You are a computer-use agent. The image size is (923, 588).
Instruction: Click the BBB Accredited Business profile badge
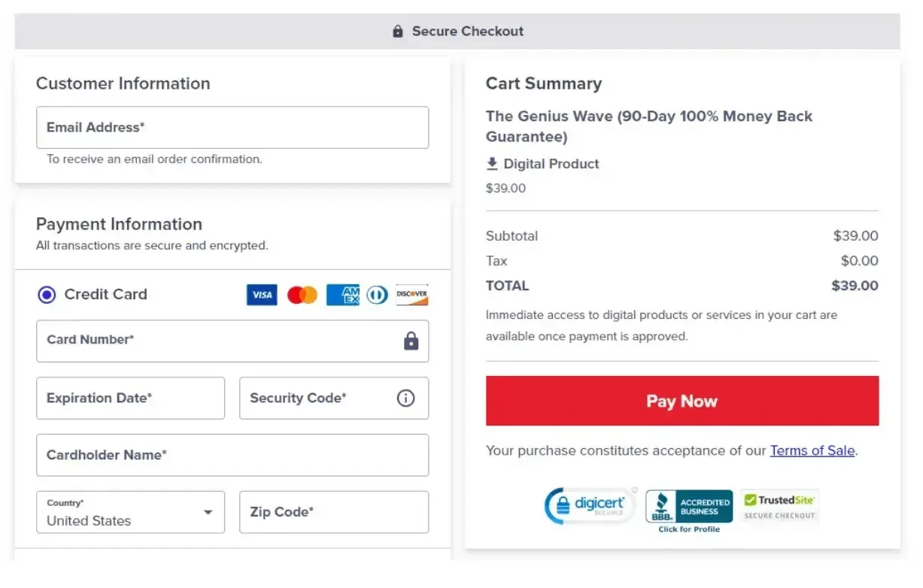[688, 507]
